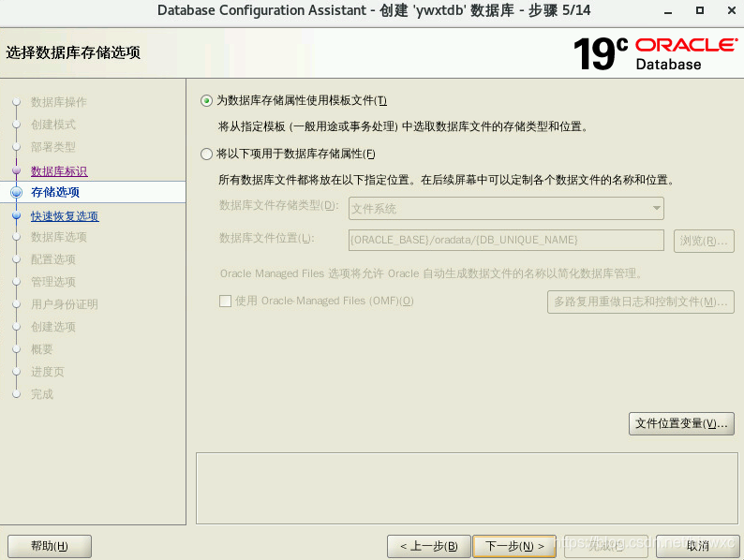This screenshot has height=560, width=744.
Task: Click the 完成 step in sidebar
Action: pyautogui.click(x=42, y=394)
